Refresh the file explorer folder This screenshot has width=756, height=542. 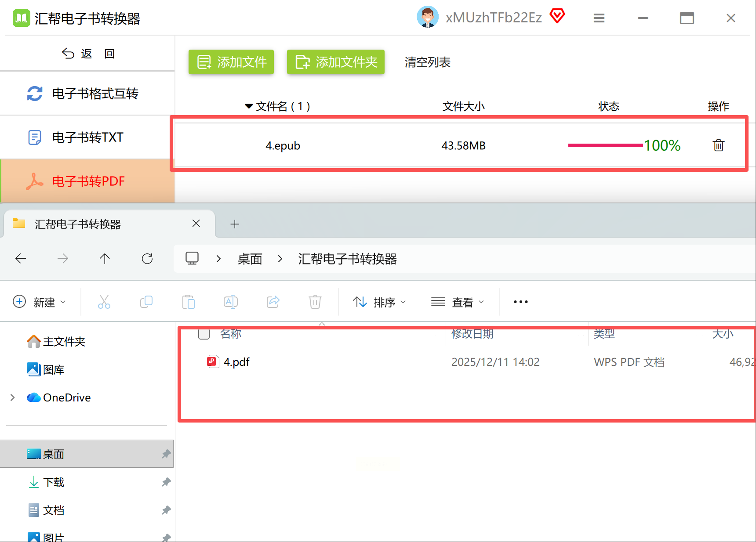pyautogui.click(x=147, y=259)
